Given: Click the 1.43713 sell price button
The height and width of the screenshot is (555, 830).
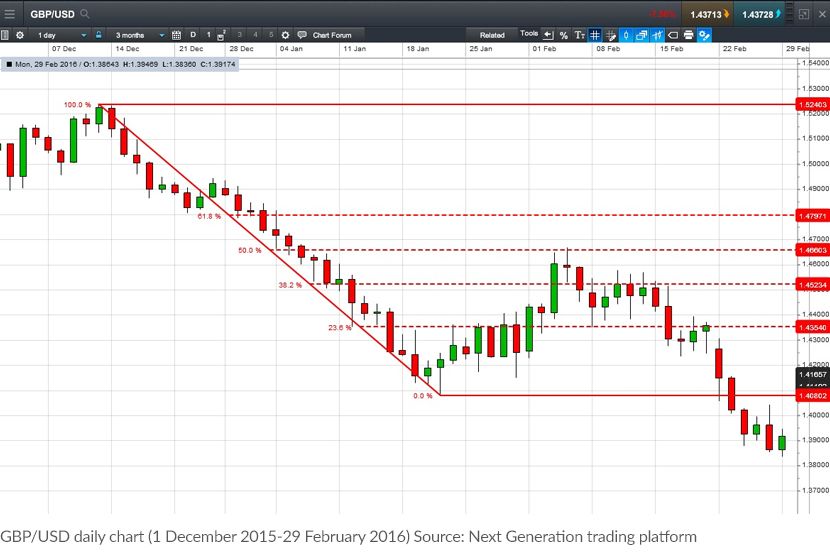Looking at the screenshot, I should (709, 14).
